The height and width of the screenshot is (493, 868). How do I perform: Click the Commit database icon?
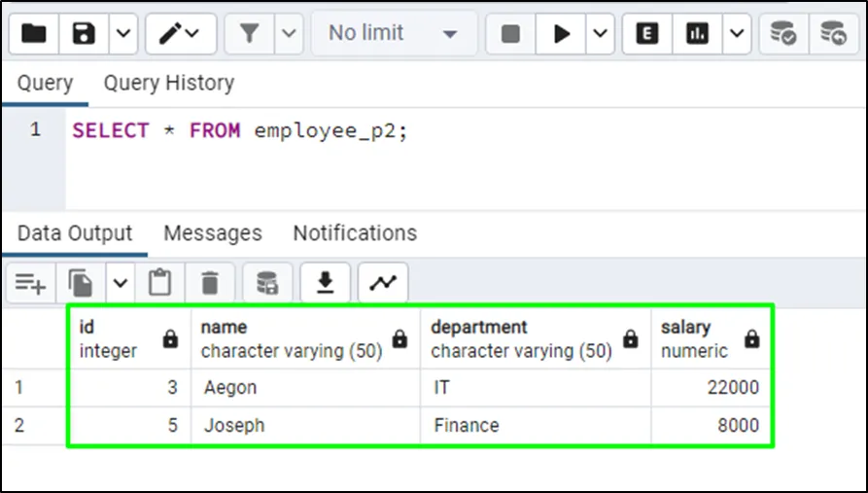click(x=782, y=34)
